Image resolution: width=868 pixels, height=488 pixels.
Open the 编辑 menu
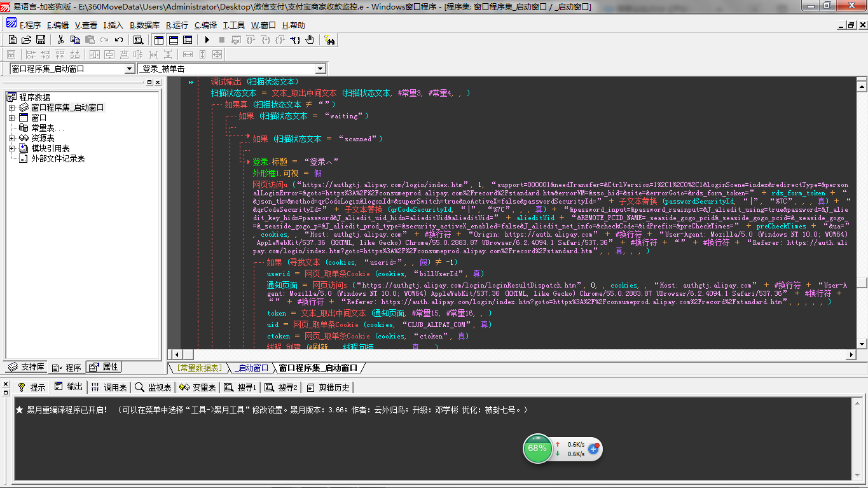58,25
